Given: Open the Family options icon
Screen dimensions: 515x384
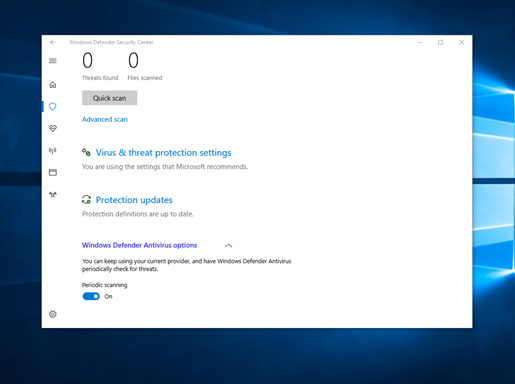Looking at the screenshot, I should [x=53, y=195].
